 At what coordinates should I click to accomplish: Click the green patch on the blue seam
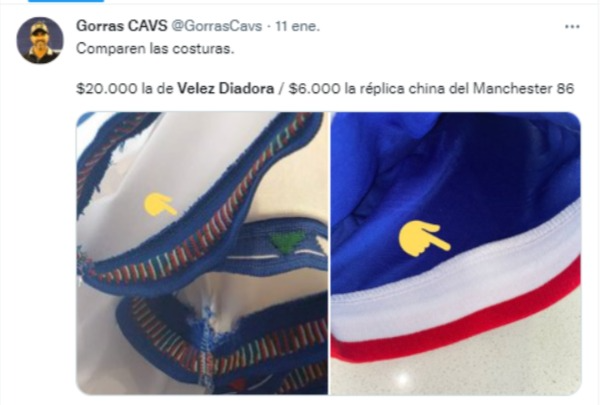(287, 241)
